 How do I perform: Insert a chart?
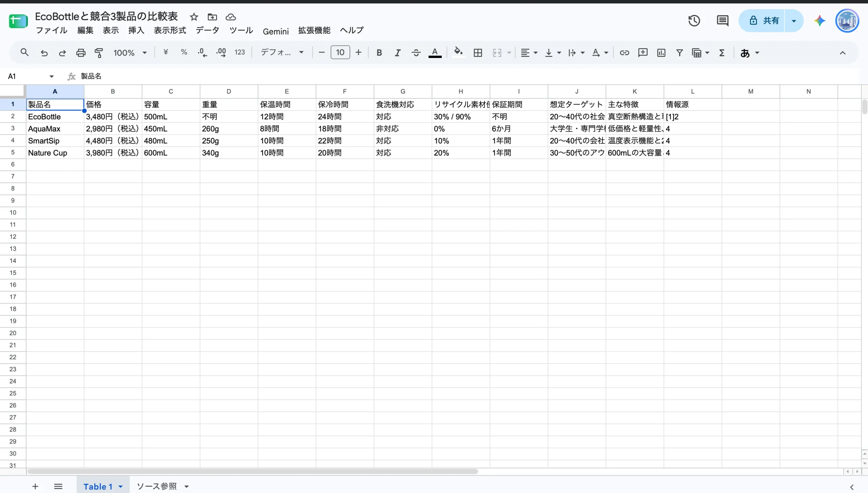[661, 53]
